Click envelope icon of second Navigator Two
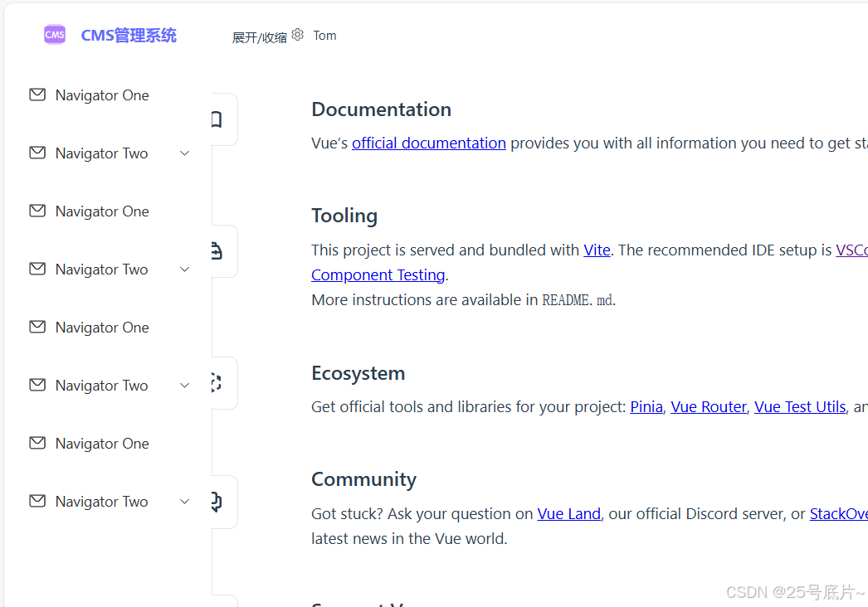Viewport: 868px width, 607px height. point(37,269)
